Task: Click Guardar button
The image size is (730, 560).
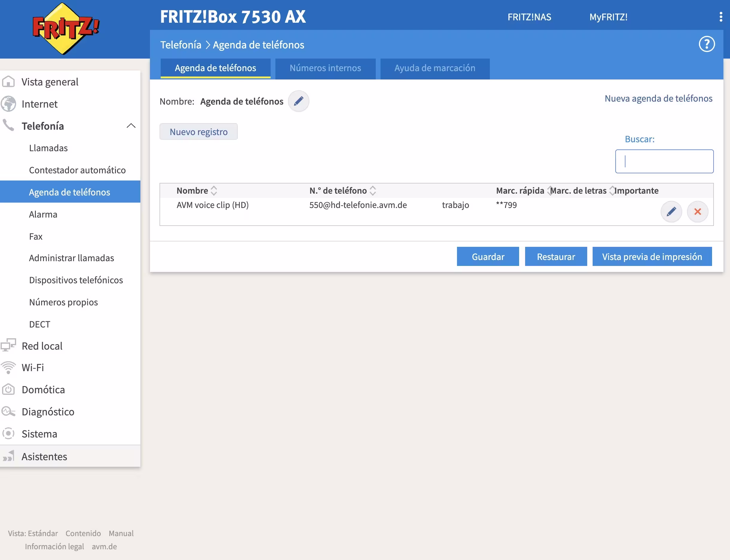Action: [x=488, y=256]
